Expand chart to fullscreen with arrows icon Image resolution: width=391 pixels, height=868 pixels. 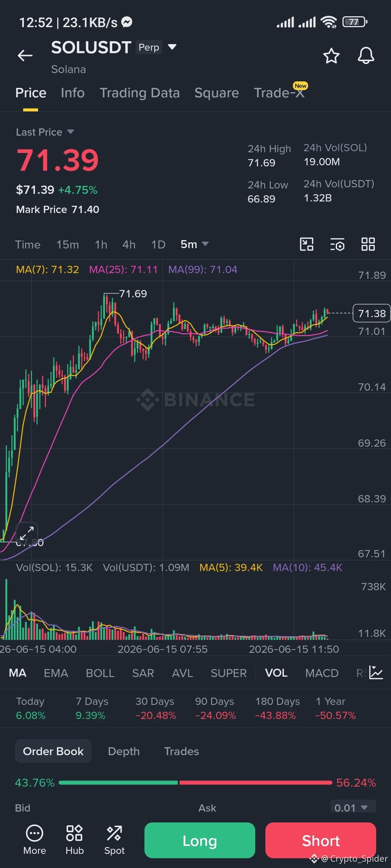click(27, 533)
